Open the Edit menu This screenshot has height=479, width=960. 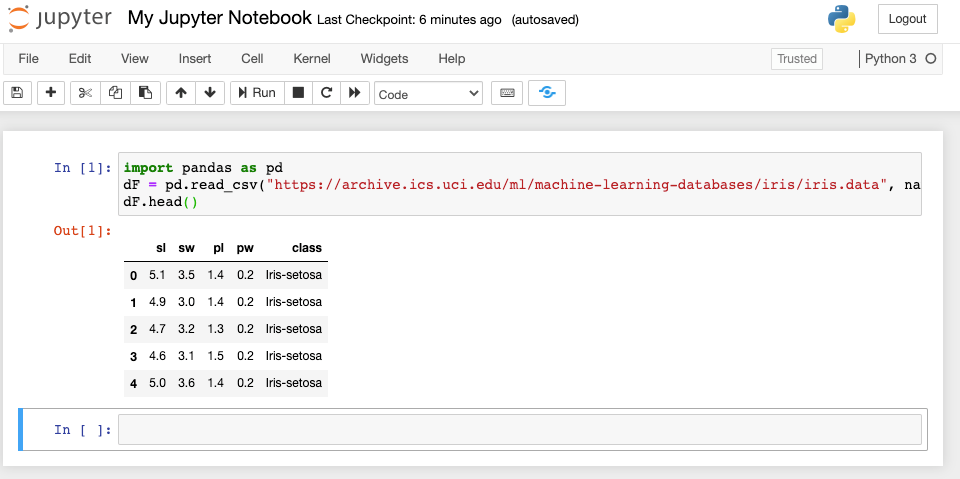pyautogui.click(x=80, y=59)
